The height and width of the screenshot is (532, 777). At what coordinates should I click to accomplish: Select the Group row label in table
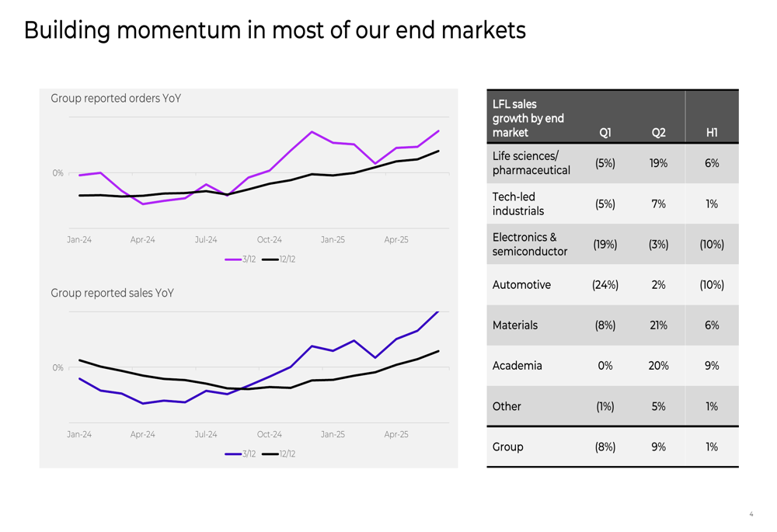pos(508,447)
